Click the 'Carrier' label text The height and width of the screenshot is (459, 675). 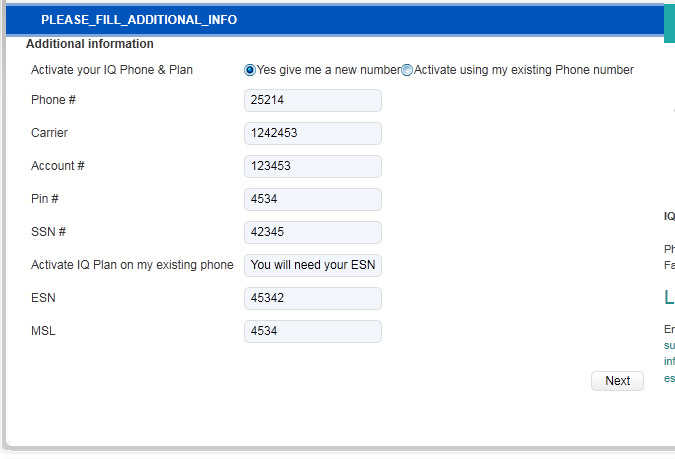[x=49, y=133]
